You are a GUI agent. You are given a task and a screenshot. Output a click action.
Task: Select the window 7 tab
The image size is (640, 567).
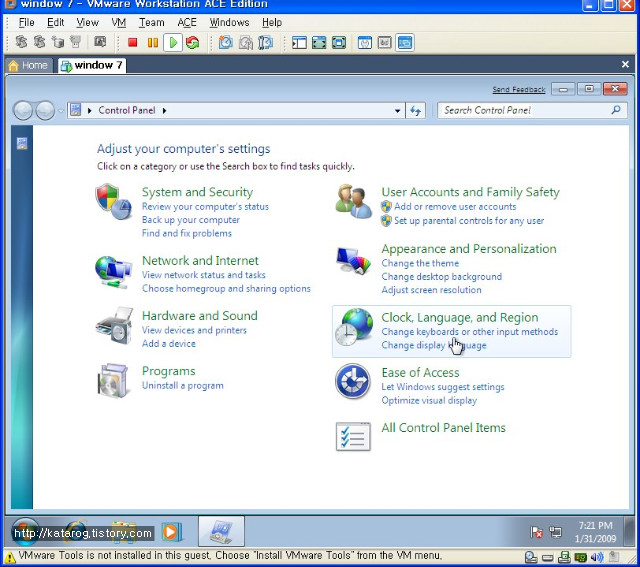(92, 65)
